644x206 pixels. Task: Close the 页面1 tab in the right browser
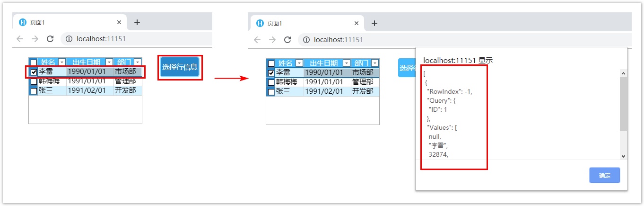357,23
